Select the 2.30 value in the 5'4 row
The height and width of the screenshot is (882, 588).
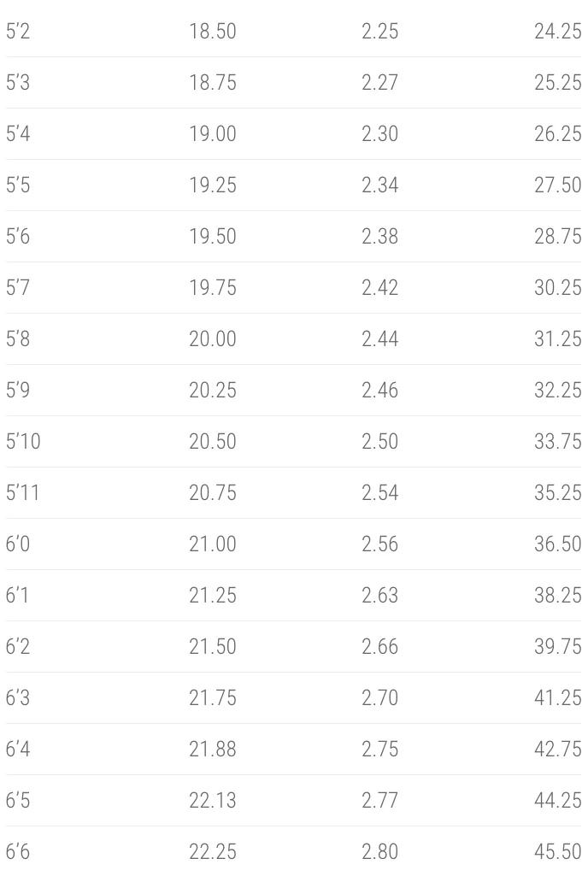click(379, 133)
